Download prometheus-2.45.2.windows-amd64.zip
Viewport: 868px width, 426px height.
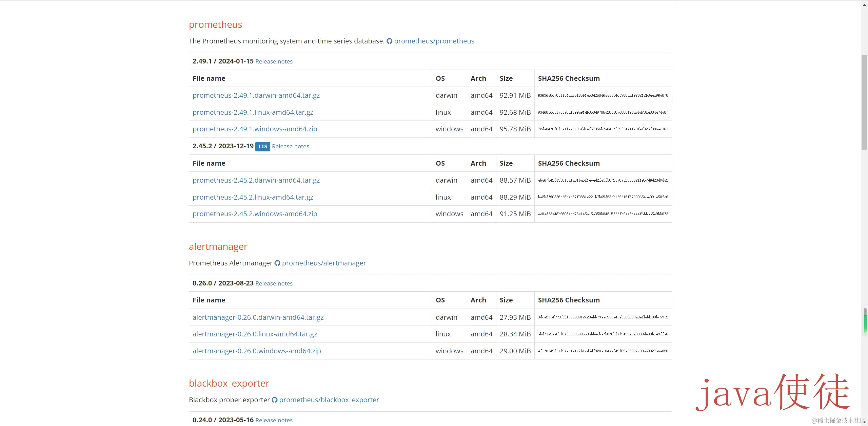tap(255, 214)
